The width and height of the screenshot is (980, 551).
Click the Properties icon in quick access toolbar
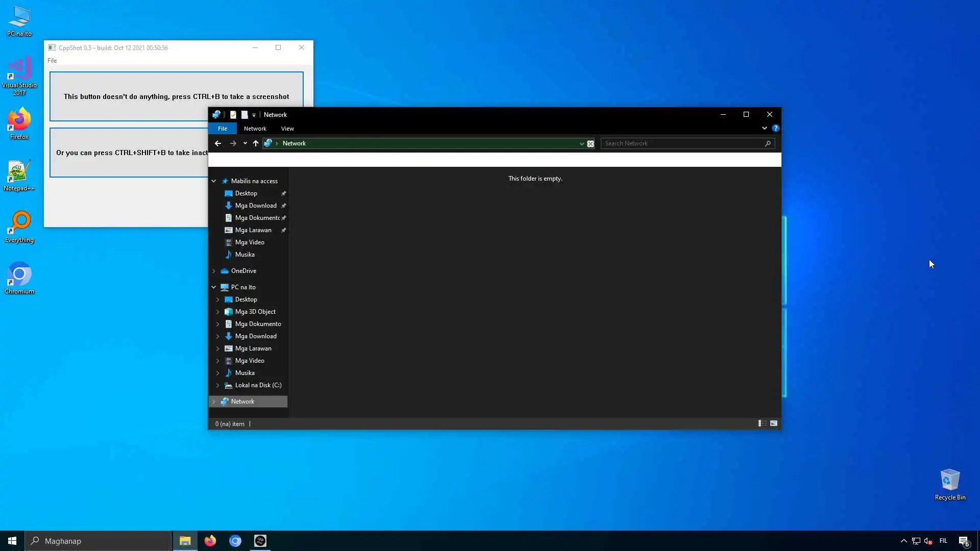(233, 115)
